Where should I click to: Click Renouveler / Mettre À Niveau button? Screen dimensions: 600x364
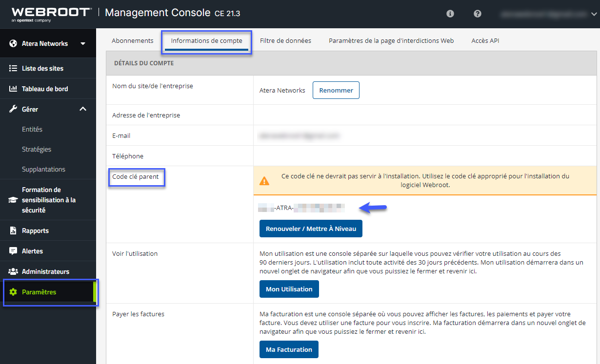(311, 229)
